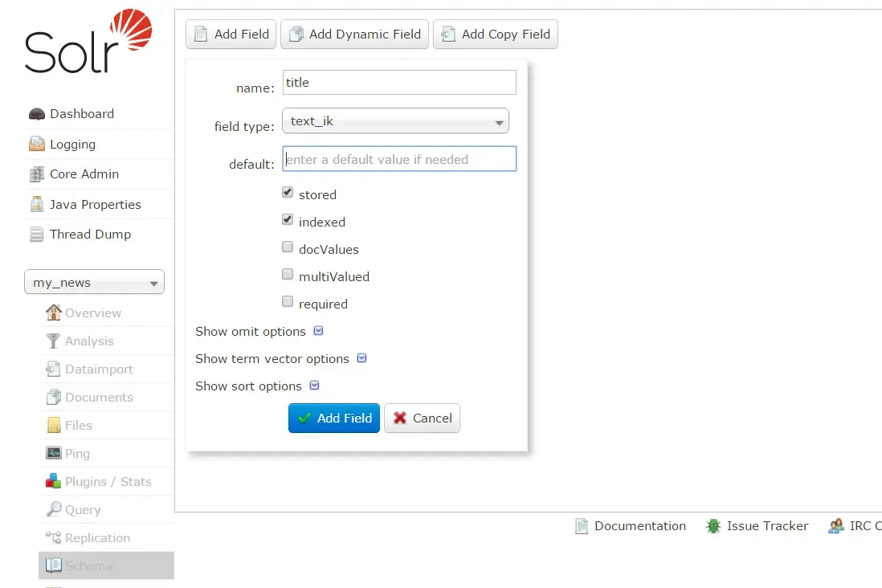Open the Plugins / Stats page
Viewport: 882px width, 588px height.
(108, 482)
